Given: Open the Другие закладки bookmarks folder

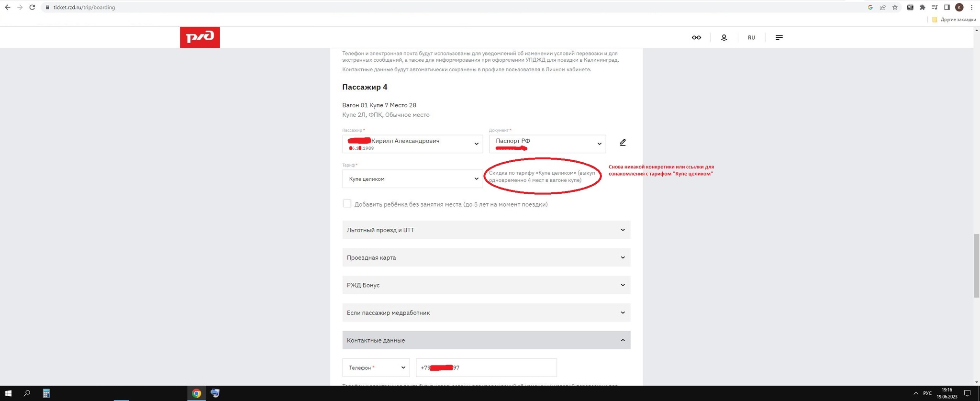Looking at the screenshot, I should (954, 20).
